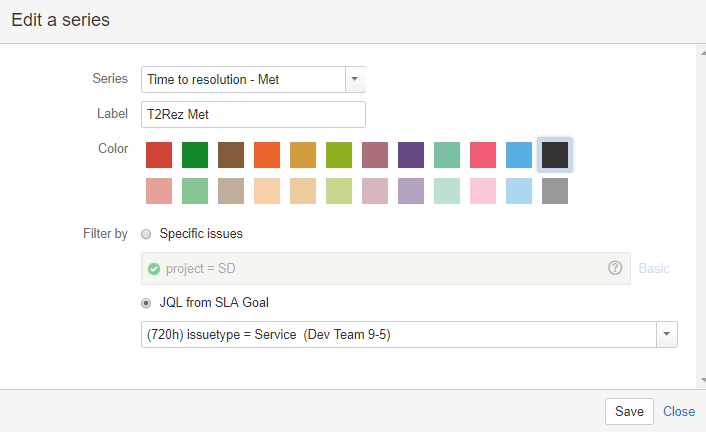Pick the bright orange color swatch
706x432 pixels.
point(267,155)
